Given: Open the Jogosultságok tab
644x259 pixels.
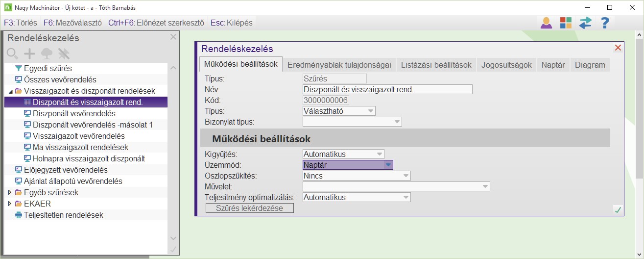Looking at the screenshot, I should coord(506,65).
